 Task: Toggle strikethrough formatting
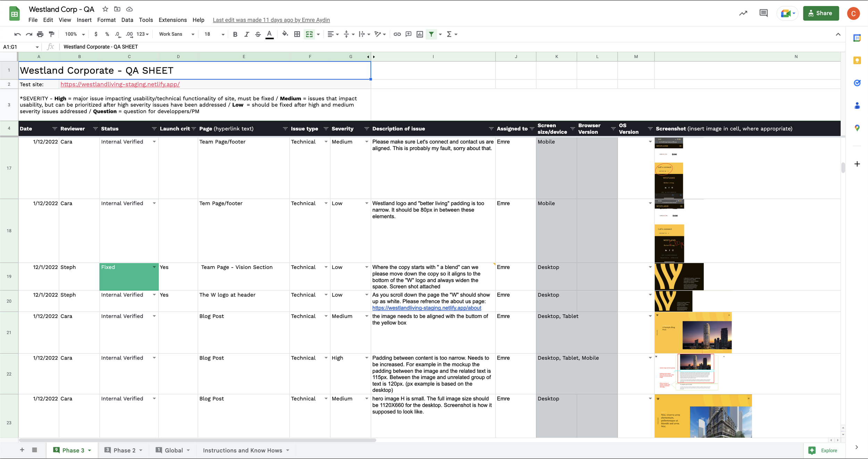click(258, 34)
